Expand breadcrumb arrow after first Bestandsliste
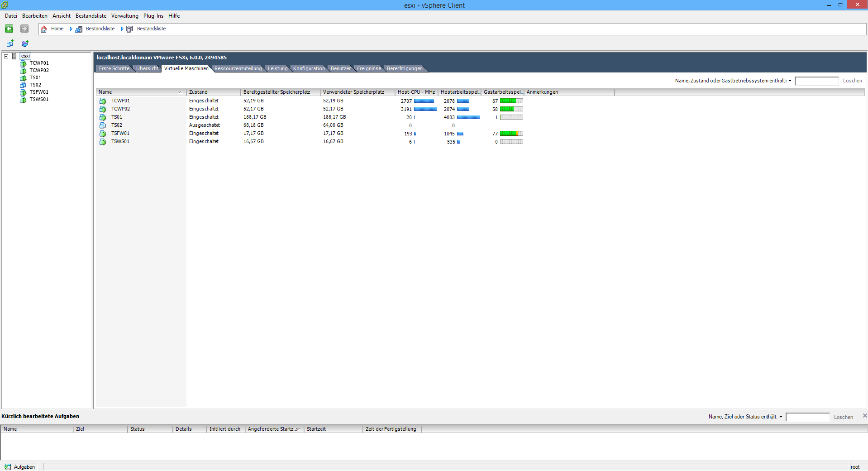 point(122,29)
